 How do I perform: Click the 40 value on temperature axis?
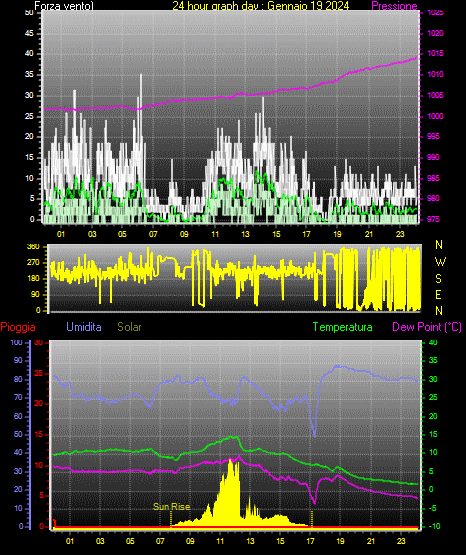pos(433,342)
